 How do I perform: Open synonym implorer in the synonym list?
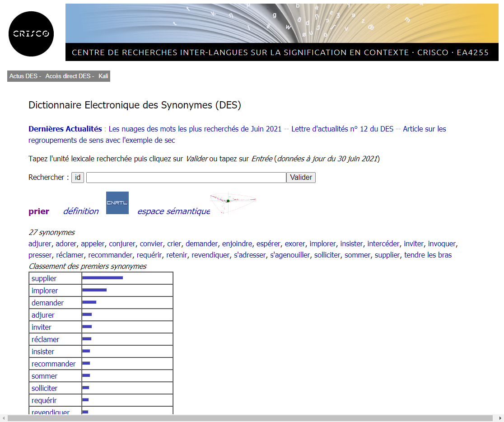[x=323, y=244]
